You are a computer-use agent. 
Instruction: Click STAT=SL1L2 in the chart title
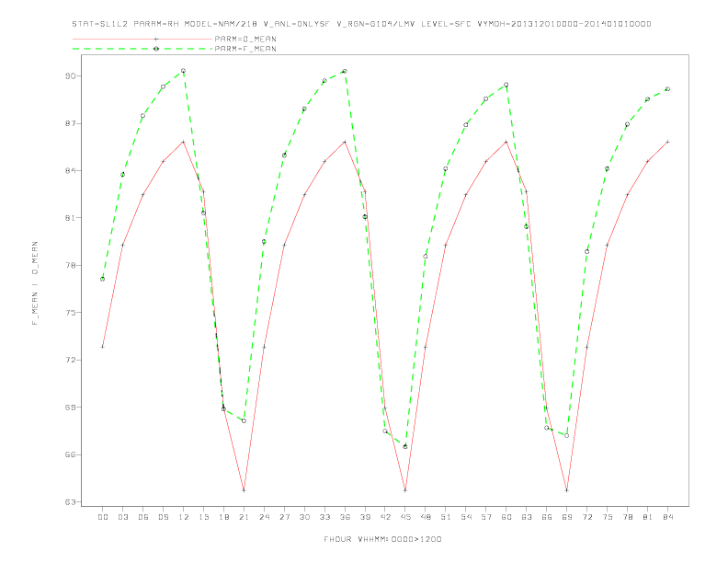pos(100,24)
